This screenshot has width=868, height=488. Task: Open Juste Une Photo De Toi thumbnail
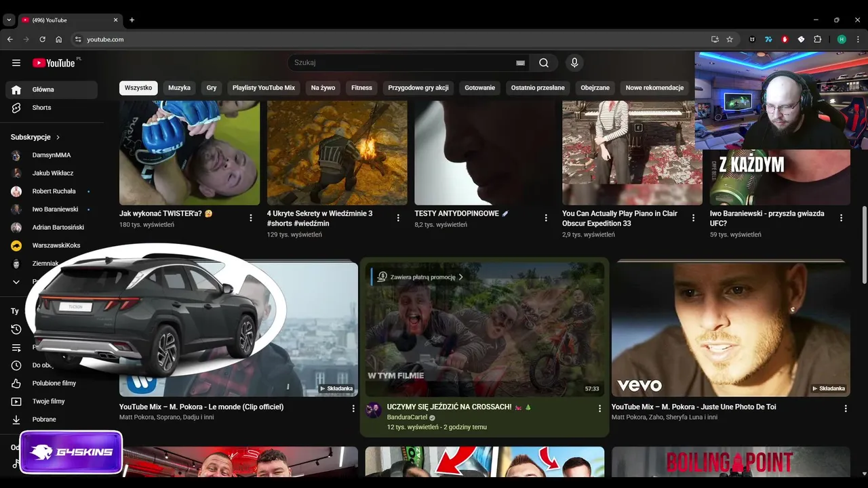731,329
